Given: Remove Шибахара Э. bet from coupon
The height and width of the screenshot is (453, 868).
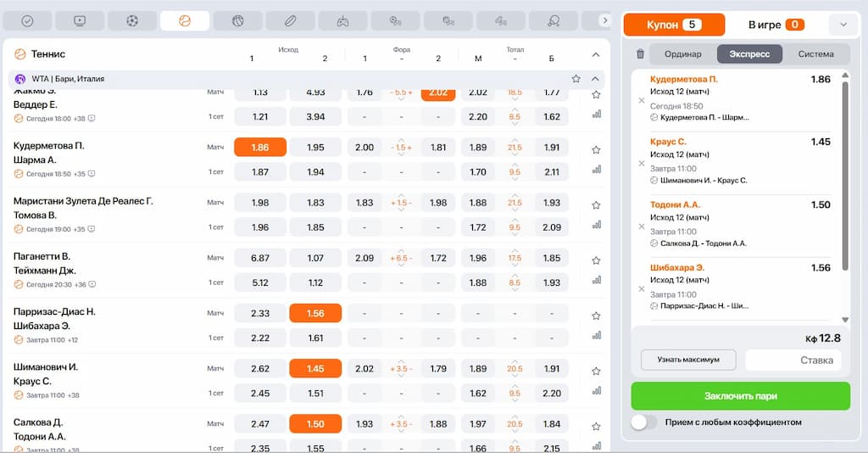Looking at the screenshot, I should [x=641, y=289].
